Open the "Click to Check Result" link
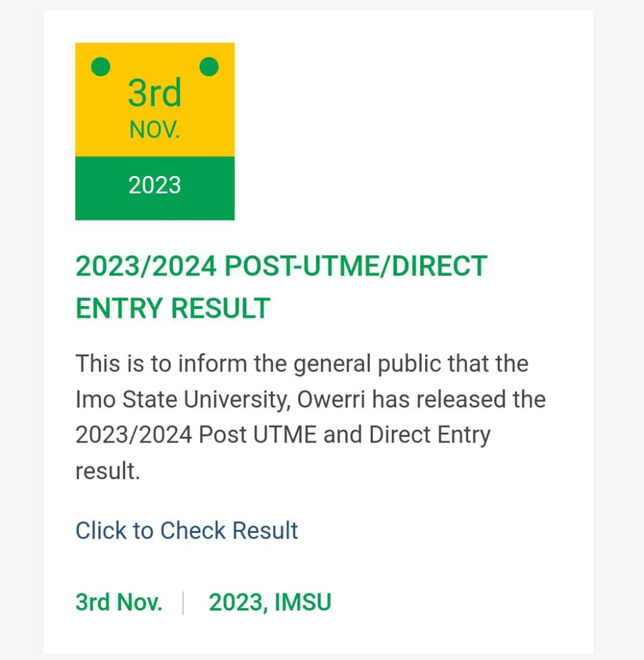This screenshot has height=660, width=644. pos(186,530)
